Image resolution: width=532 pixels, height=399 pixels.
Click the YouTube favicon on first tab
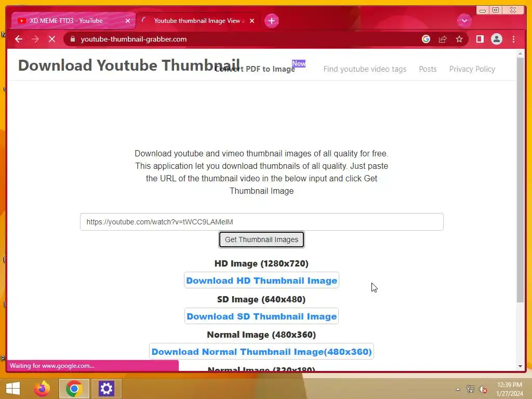pos(22,21)
